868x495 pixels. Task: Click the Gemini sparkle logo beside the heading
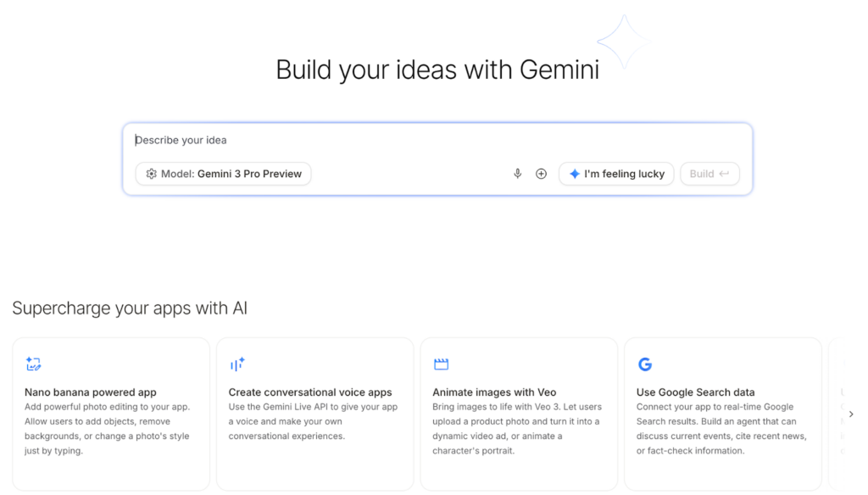coord(623,42)
